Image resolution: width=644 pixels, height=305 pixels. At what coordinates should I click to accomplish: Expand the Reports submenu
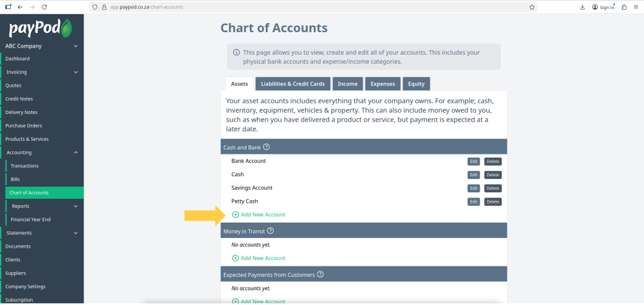[75, 206]
